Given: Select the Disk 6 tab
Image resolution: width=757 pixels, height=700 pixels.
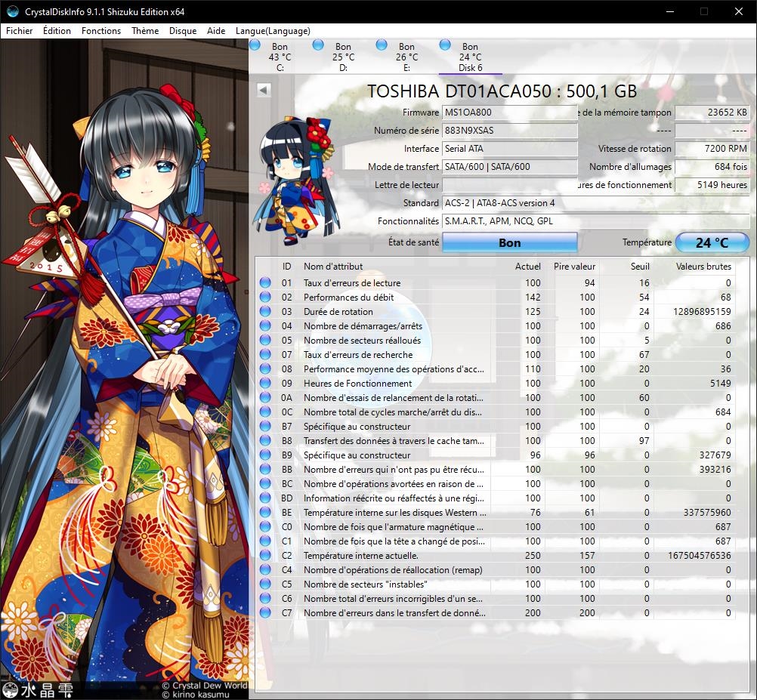Looking at the screenshot, I should pos(470,57).
